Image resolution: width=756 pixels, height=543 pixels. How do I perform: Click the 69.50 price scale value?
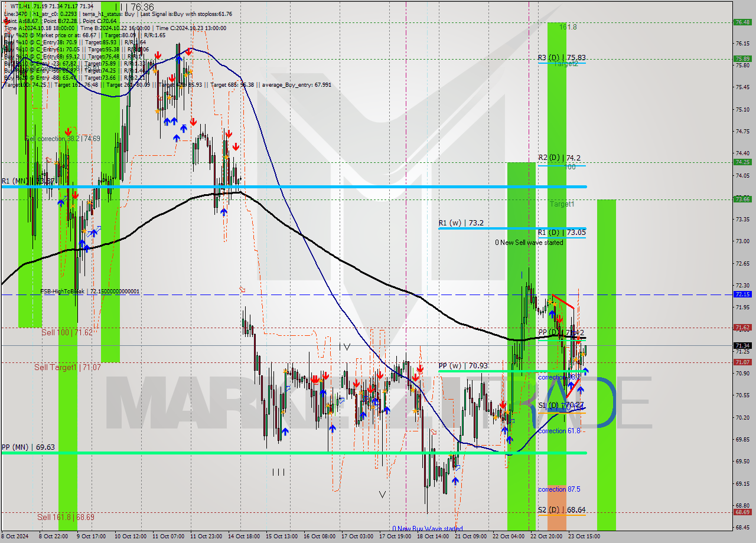742,462
